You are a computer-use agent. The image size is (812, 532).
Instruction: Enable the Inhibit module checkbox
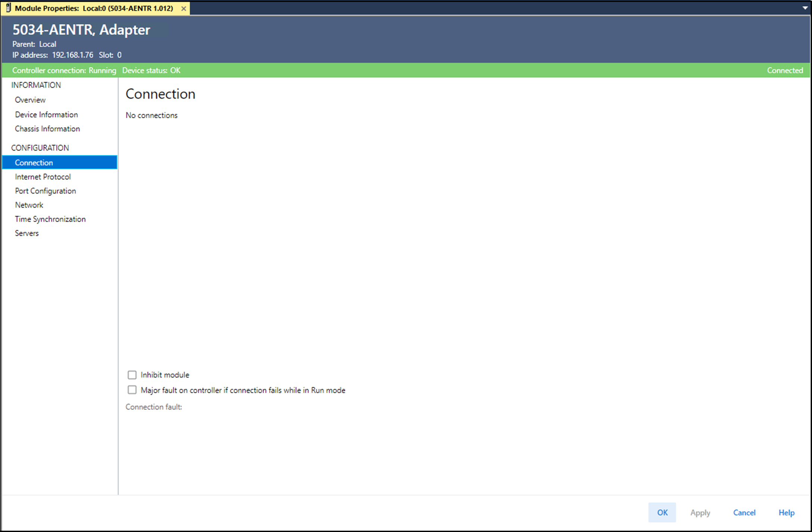point(132,375)
